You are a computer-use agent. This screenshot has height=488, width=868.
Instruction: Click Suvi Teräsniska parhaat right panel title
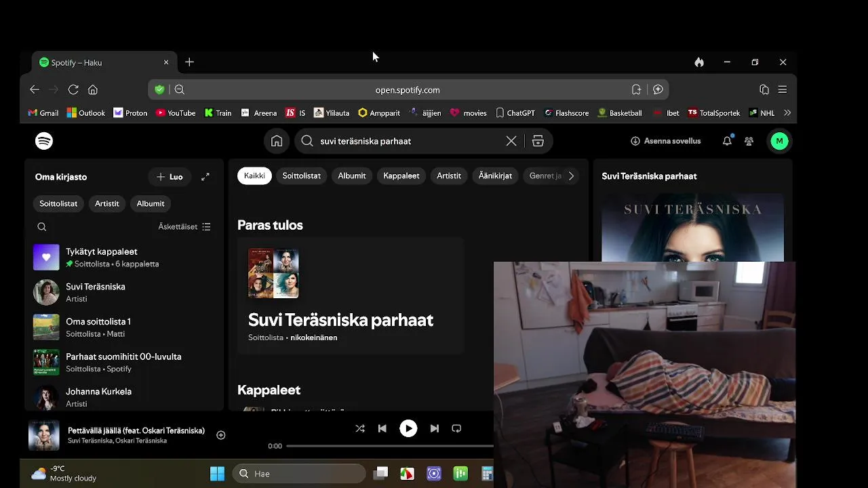pos(649,176)
